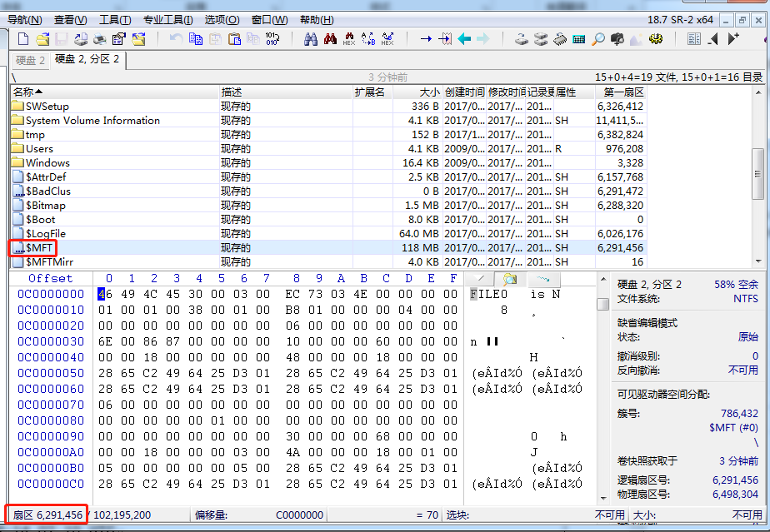Open Replace Text with the A-to-B icon
Image resolution: width=770 pixels, height=532 pixels.
coord(368,39)
